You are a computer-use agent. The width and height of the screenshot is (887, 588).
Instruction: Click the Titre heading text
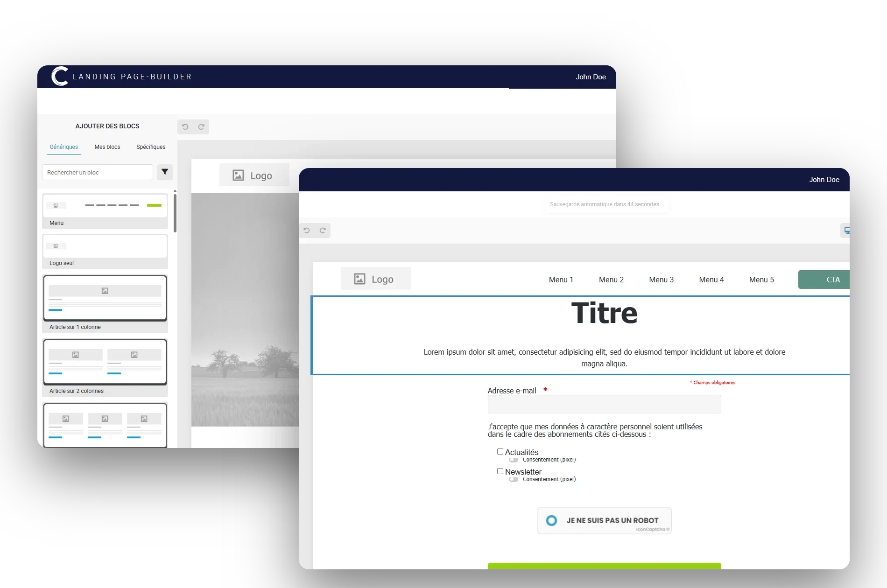[604, 313]
